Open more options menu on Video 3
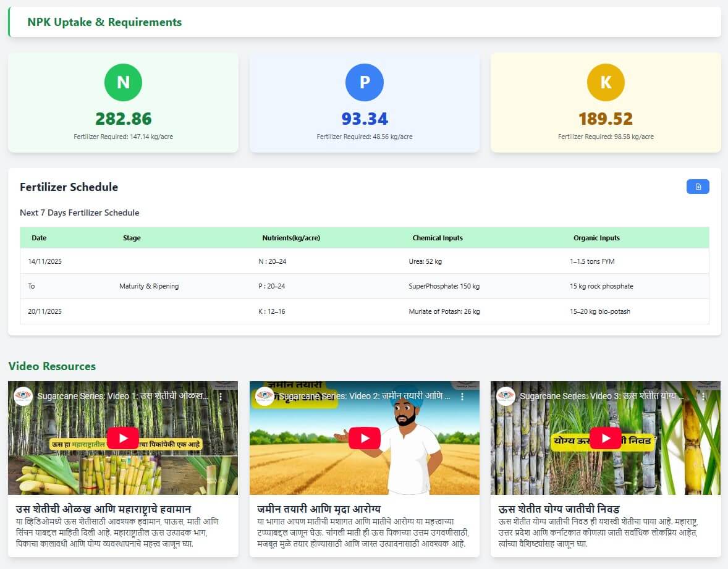The height and width of the screenshot is (569, 728). [703, 397]
